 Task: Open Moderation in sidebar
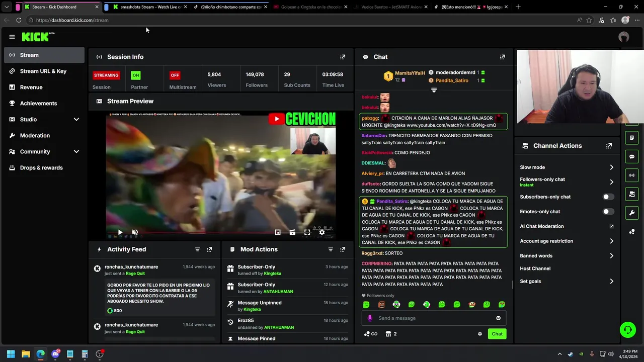pos(44,135)
